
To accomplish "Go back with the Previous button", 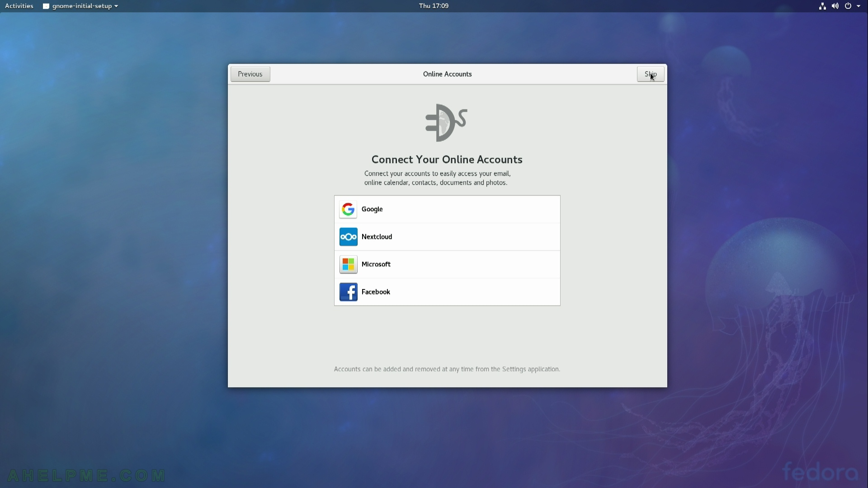I will point(250,74).
